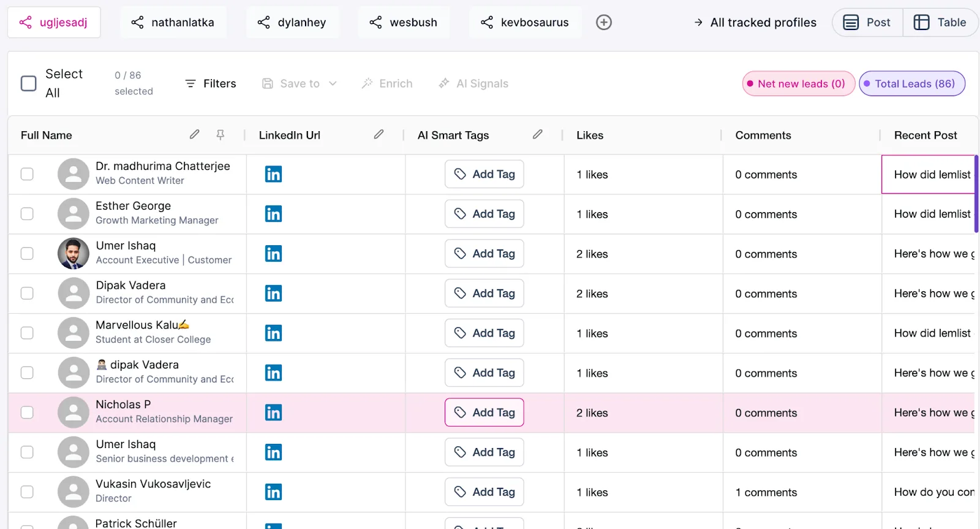Tick checkbox for Dipak Vadera row
Image resolution: width=980 pixels, height=529 pixels.
(27, 294)
